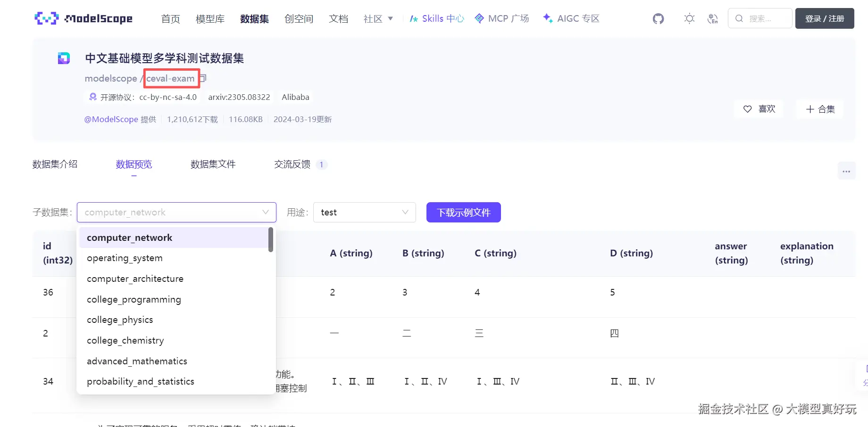This screenshot has height=427, width=868.
Task: Click the D (string) column header
Action: click(631, 253)
